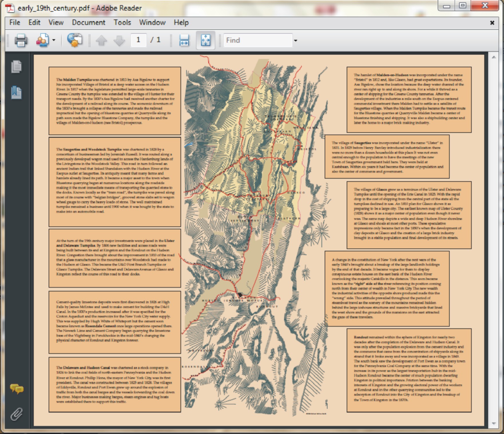Expand the collaborate icon dropdown arrow

pyautogui.click(x=54, y=40)
